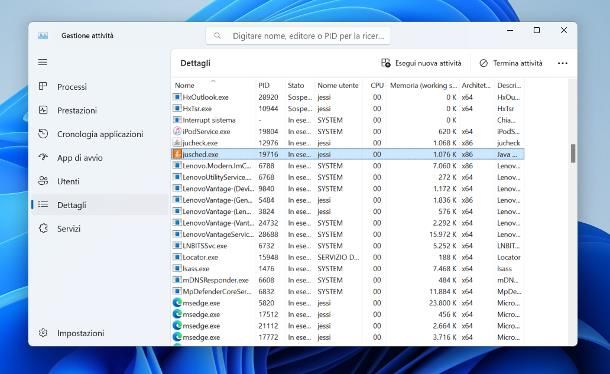
Task: Click the App di avvio gauge icon
Action: coord(43,157)
